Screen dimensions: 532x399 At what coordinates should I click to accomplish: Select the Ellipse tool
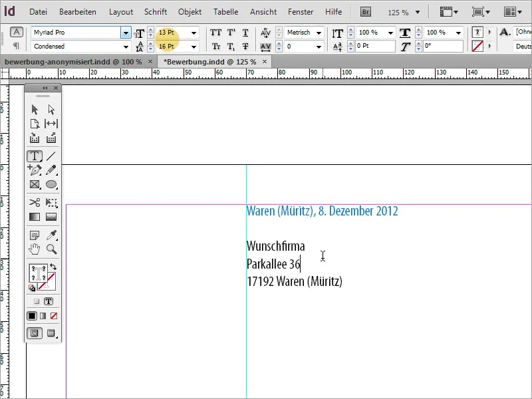[x=51, y=184]
